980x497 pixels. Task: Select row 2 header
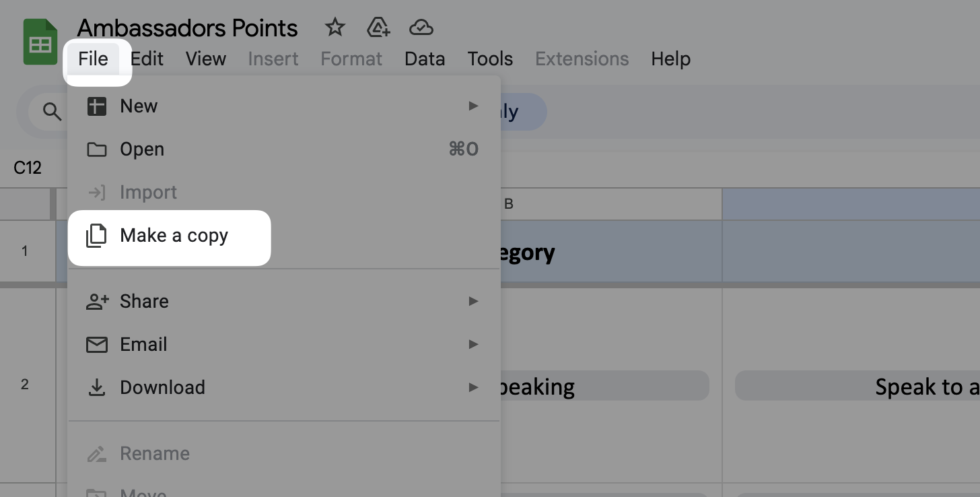click(25, 385)
